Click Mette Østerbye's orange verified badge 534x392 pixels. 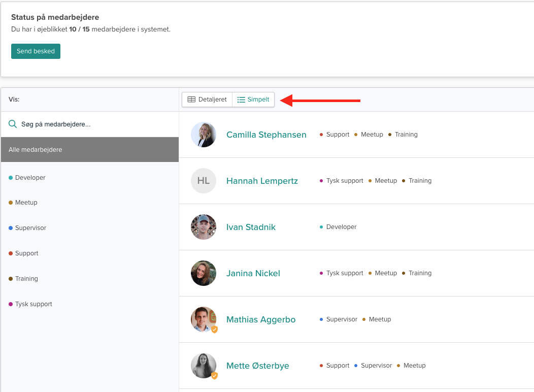(214, 376)
